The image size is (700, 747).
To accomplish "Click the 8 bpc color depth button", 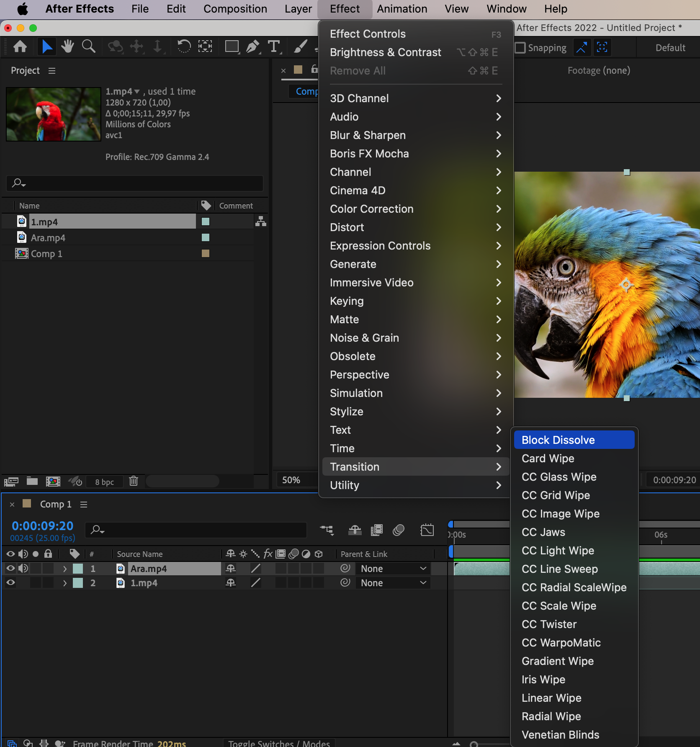I will coord(104,482).
